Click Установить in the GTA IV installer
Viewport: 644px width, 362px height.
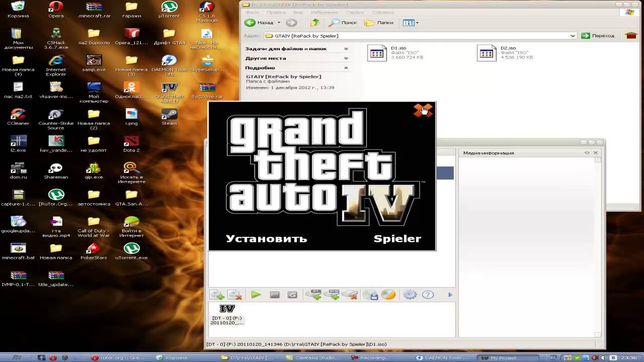[266, 239]
